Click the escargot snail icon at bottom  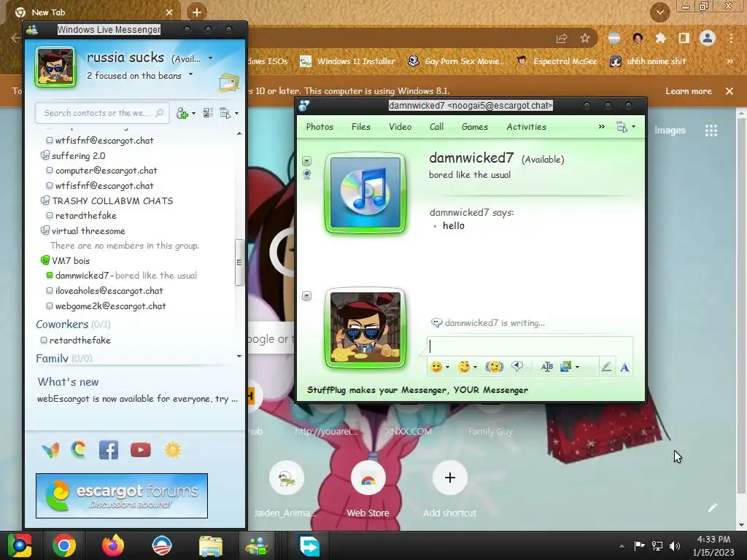click(x=79, y=449)
